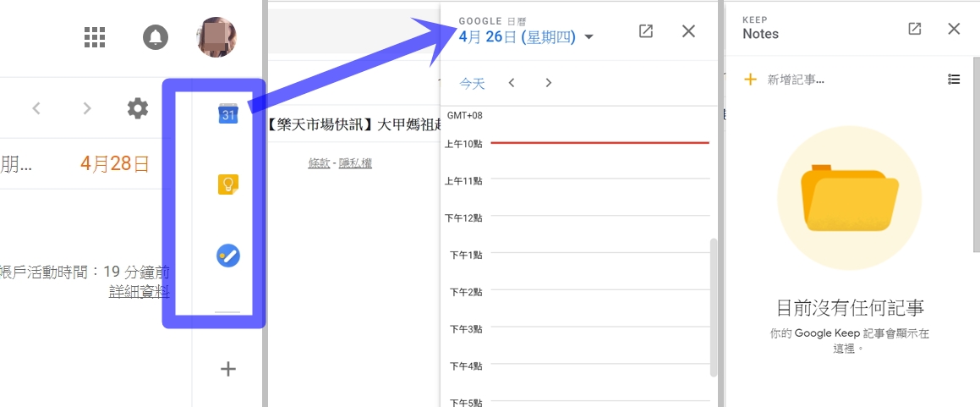Image resolution: width=980 pixels, height=407 pixels.
Task: Show the previous day in calendar
Action: (x=512, y=83)
